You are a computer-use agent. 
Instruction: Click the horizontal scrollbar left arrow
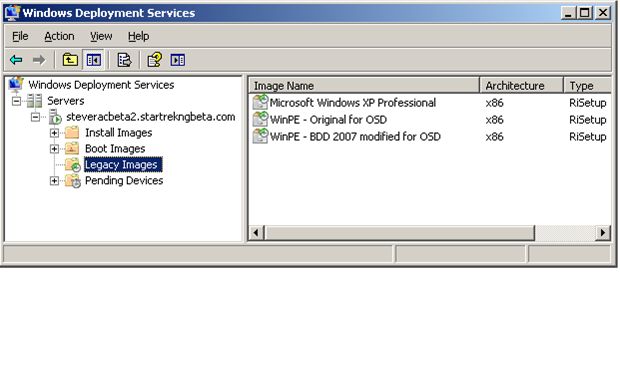(x=256, y=233)
